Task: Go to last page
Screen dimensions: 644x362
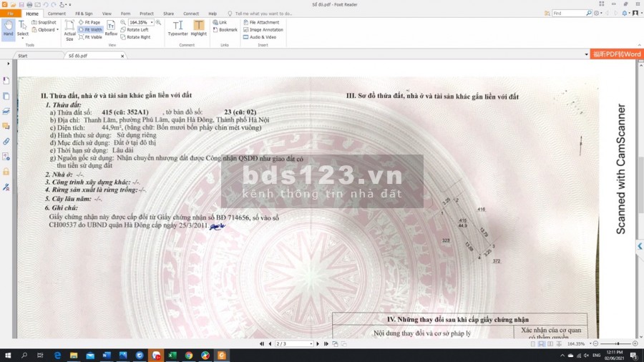Action: click(x=326, y=344)
